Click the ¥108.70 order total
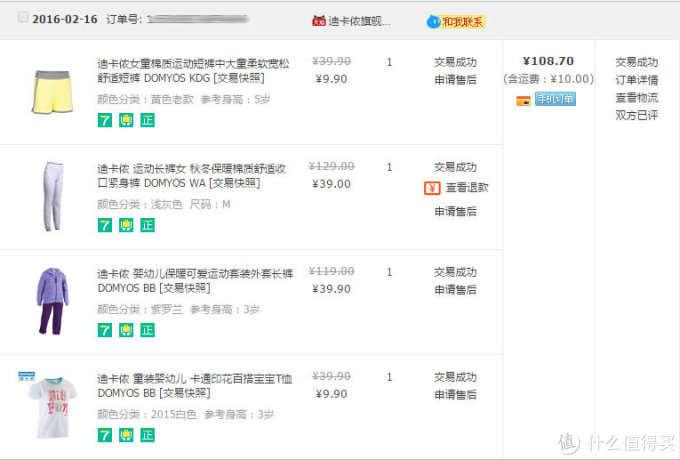680x460 pixels. pyautogui.click(x=548, y=61)
